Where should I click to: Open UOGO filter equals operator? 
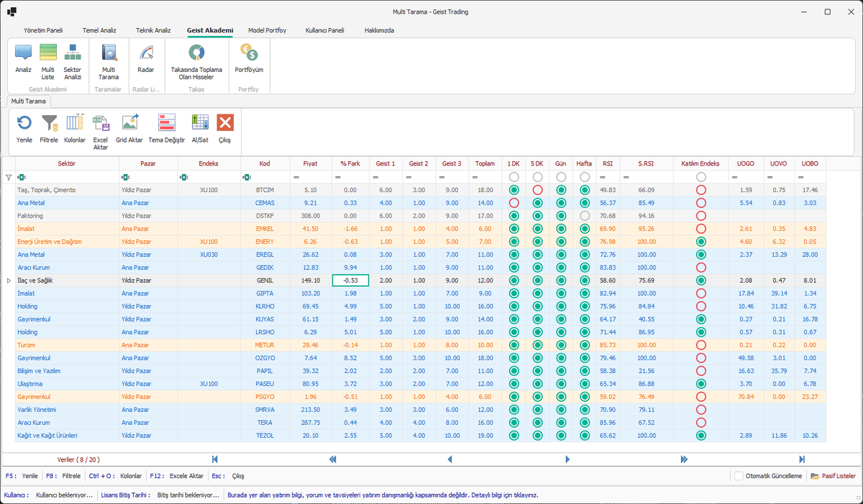735,177
